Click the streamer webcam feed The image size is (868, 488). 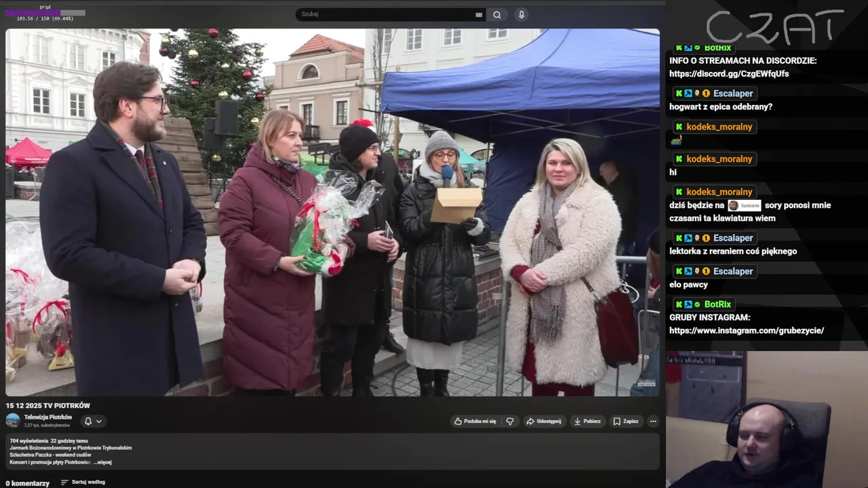tap(767, 420)
